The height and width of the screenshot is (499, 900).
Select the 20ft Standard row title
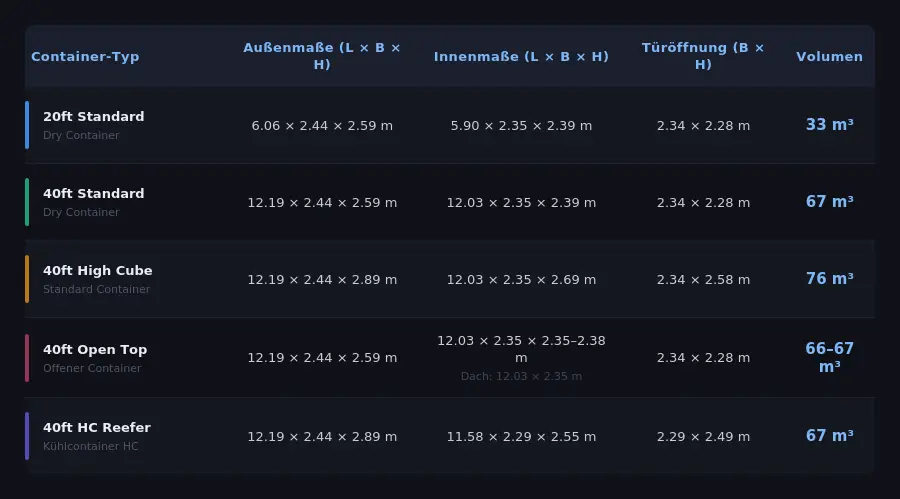click(93, 117)
